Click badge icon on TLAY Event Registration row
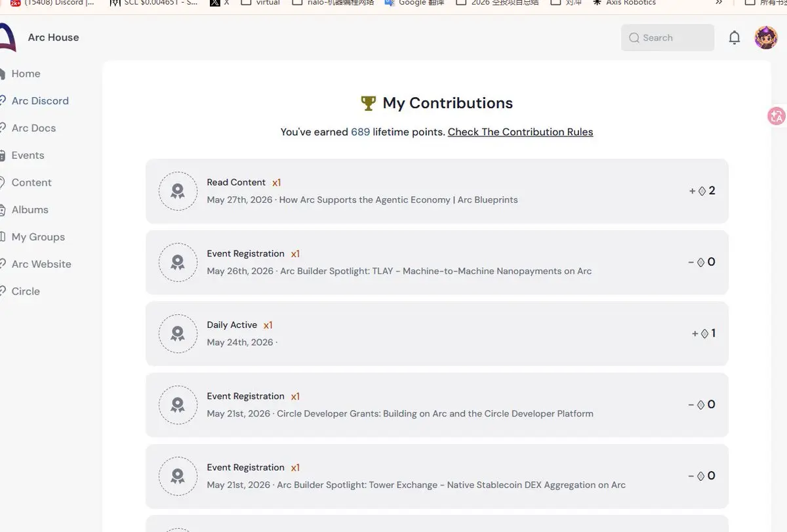Viewport: 787px width, 532px height. (178, 262)
